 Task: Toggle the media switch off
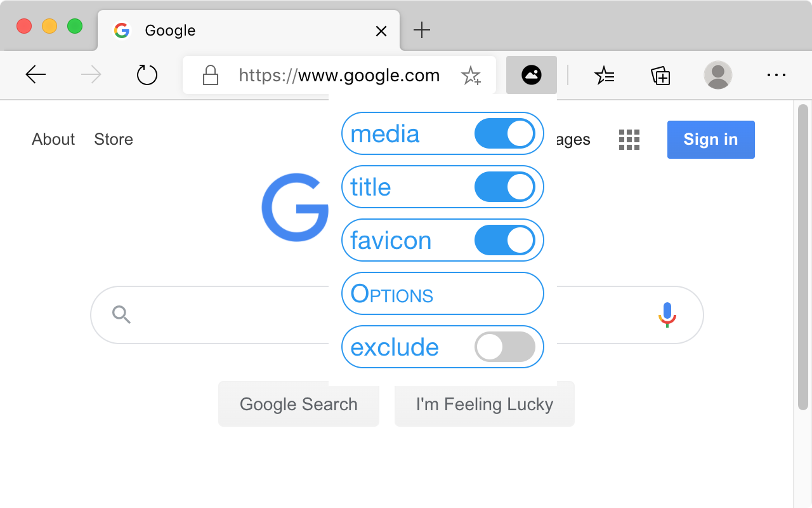(x=504, y=134)
